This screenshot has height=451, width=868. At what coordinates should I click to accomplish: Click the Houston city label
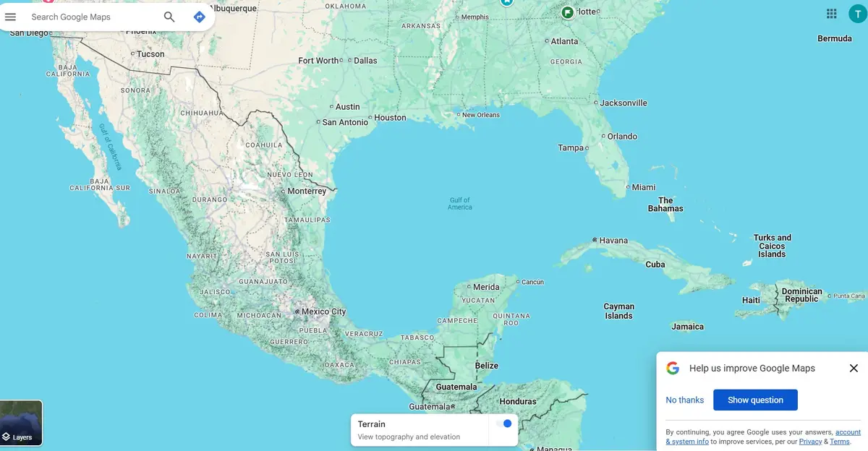[x=390, y=117]
